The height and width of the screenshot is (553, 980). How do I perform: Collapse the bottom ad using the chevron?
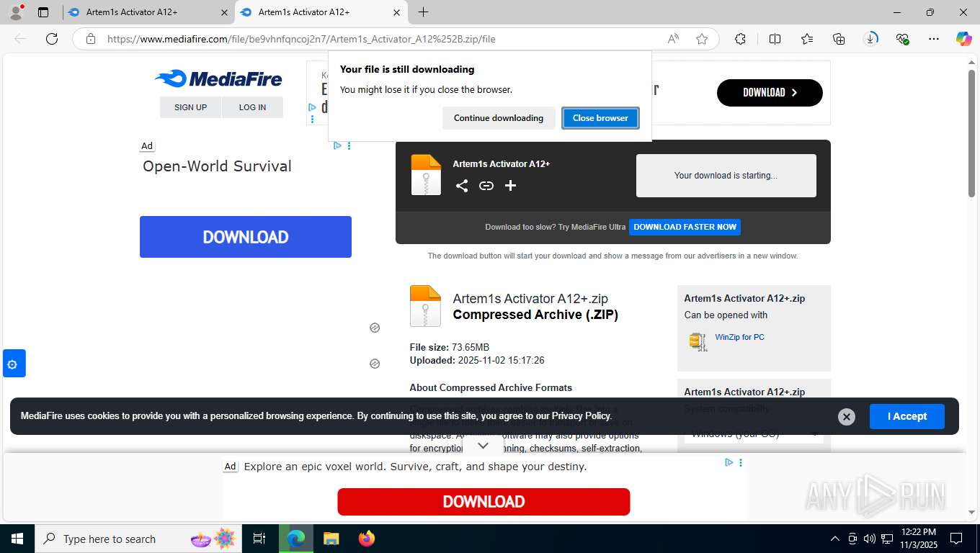(484, 446)
